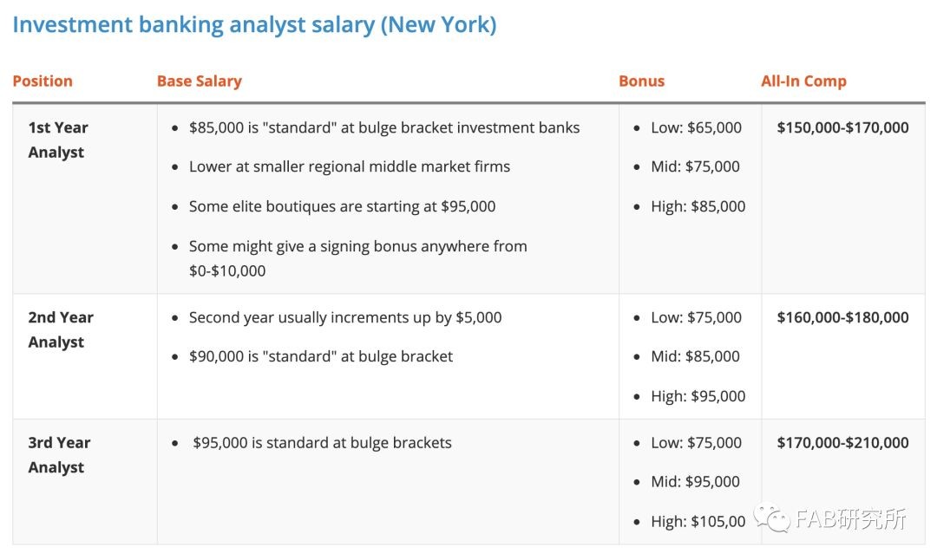
Task: Click the All-In Comp column header
Action: pos(803,81)
